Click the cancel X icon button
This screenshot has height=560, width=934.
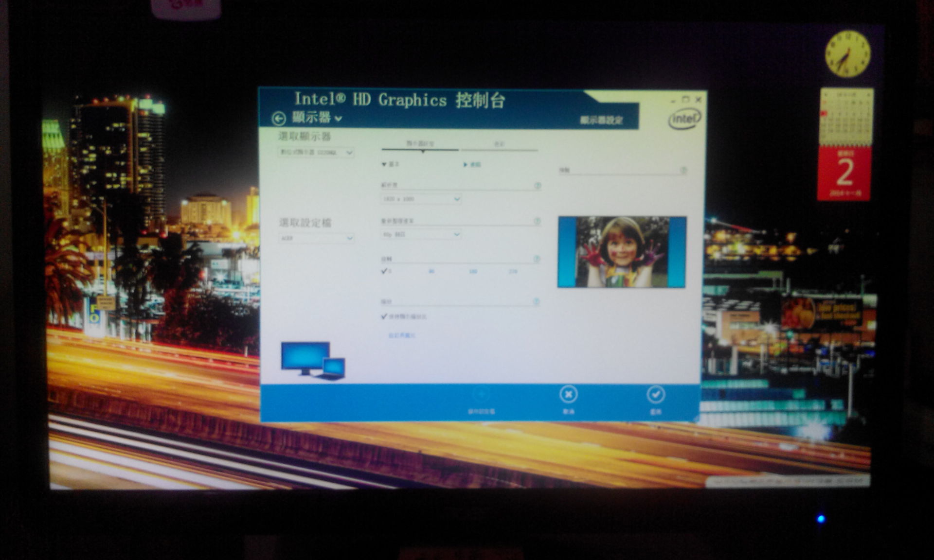click(568, 394)
